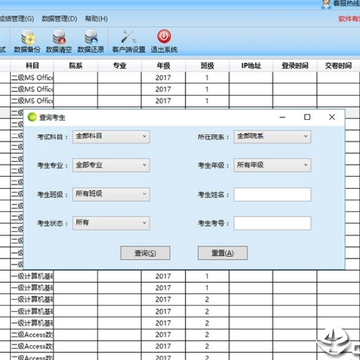Click the 科目 column header
Screen dimensions: 360x360
pos(32,66)
